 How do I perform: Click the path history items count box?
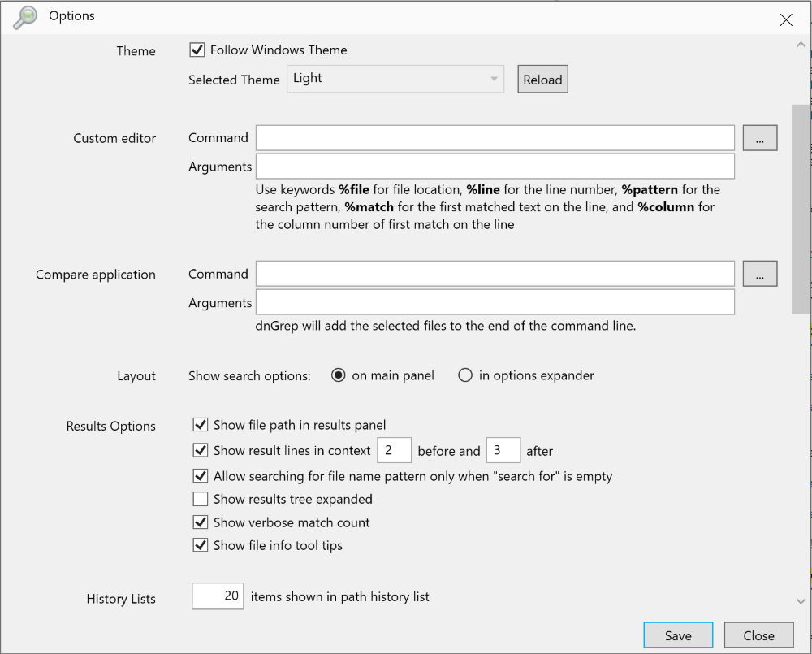pyautogui.click(x=218, y=596)
